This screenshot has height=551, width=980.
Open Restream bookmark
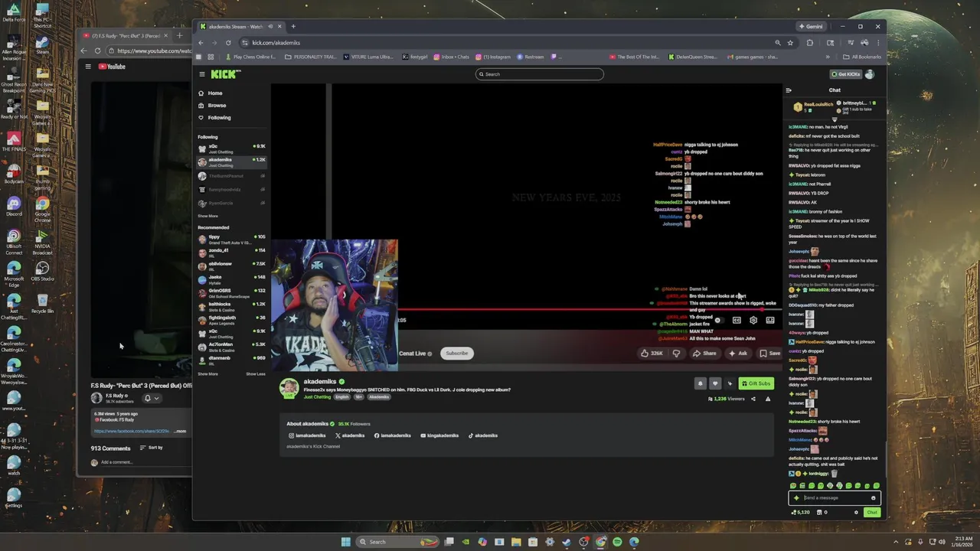point(531,57)
